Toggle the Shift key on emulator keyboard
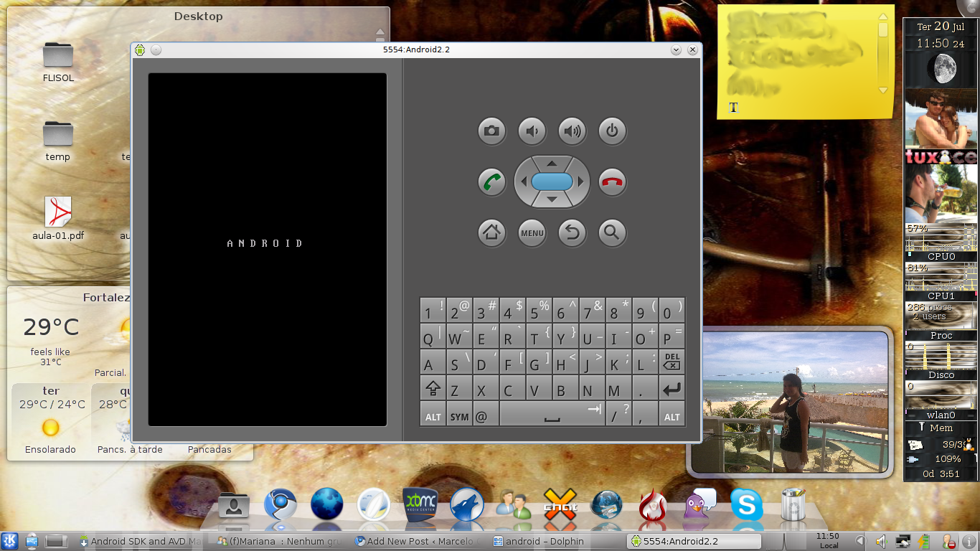The height and width of the screenshot is (551, 980). pyautogui.click(x=433, y=389)
